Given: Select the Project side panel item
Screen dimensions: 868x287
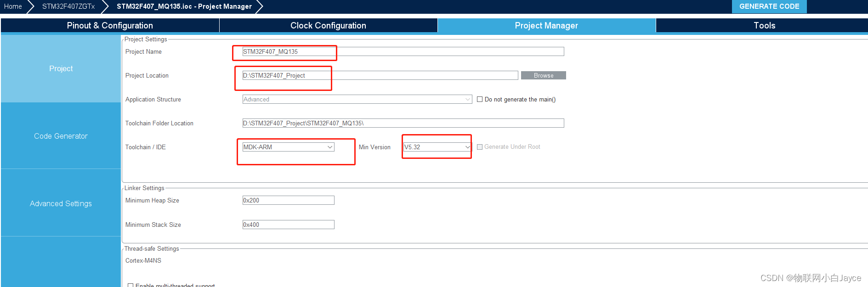Looking at the screenshot, I should [x=61, y=68].
